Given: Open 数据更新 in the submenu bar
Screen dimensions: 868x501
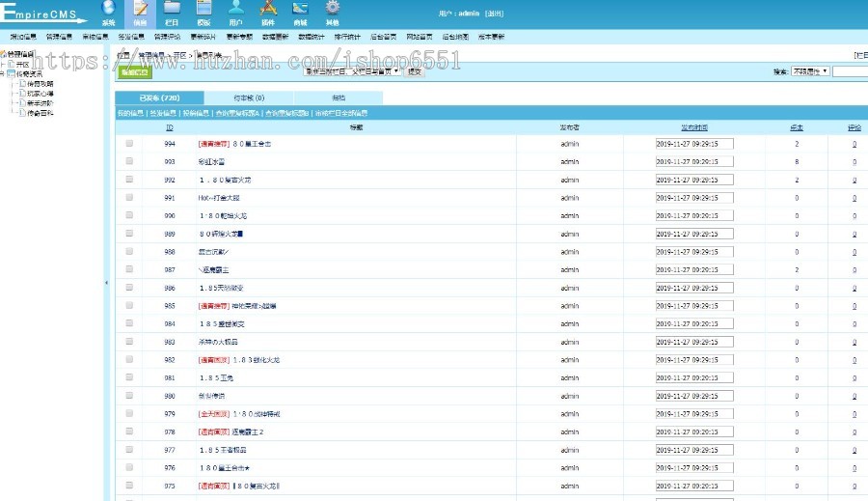Looking at the screenshot, I should coord(275,37).
